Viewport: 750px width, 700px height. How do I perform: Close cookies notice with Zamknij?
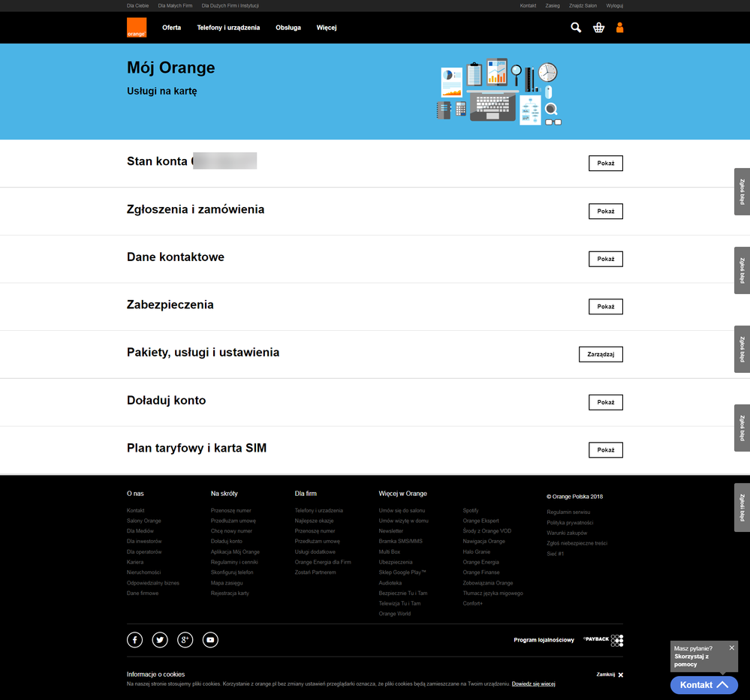tap(610, 674)
